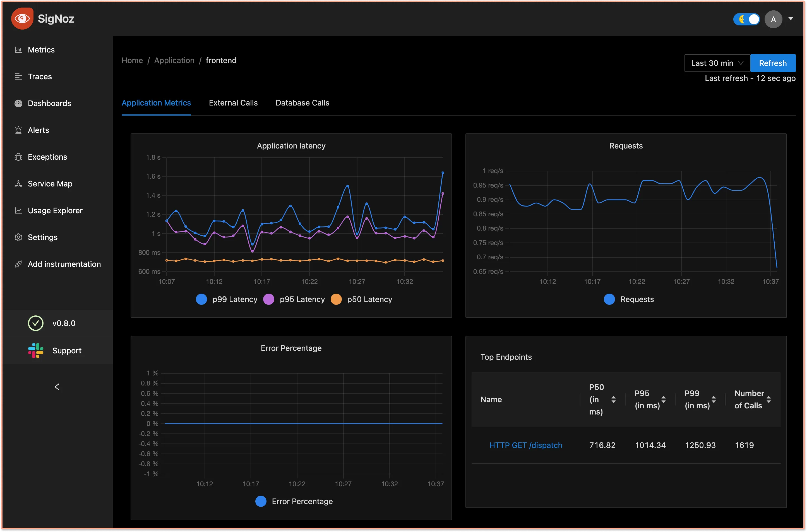The height and width of the screenshot is (532, 807).
Task: Switch to the Database Calls tab
Action: click(x=302, y=103)
